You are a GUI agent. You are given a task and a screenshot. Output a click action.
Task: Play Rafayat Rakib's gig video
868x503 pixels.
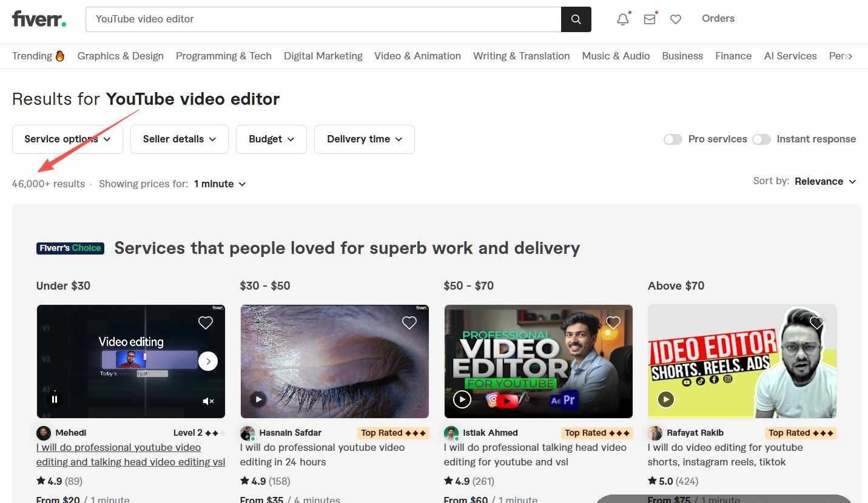666,399
